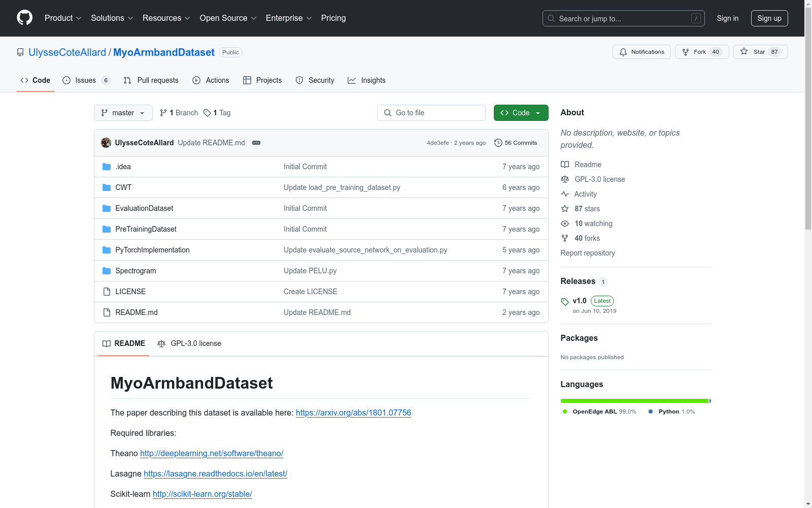Image resolution: width=812 pixels, height=508 pixels.
Task: Open the Resources dropdown menu
Action: [x=166, y=18]
